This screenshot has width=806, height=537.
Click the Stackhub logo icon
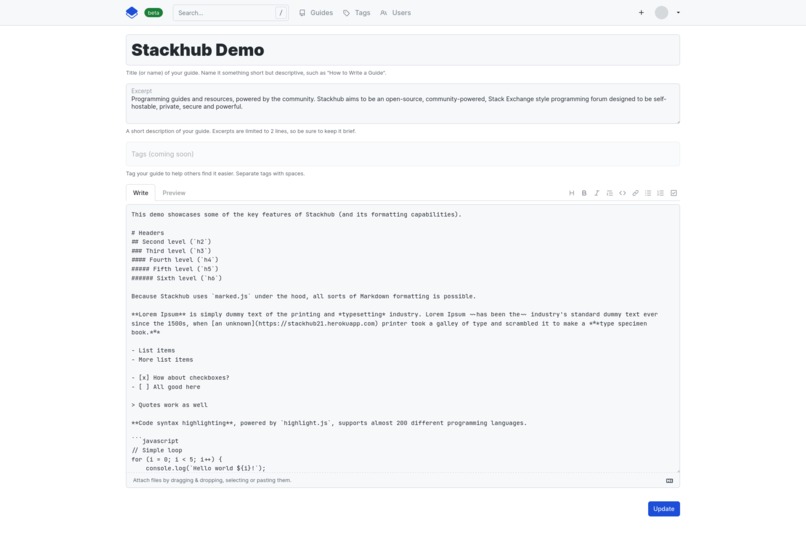[132, 12]
